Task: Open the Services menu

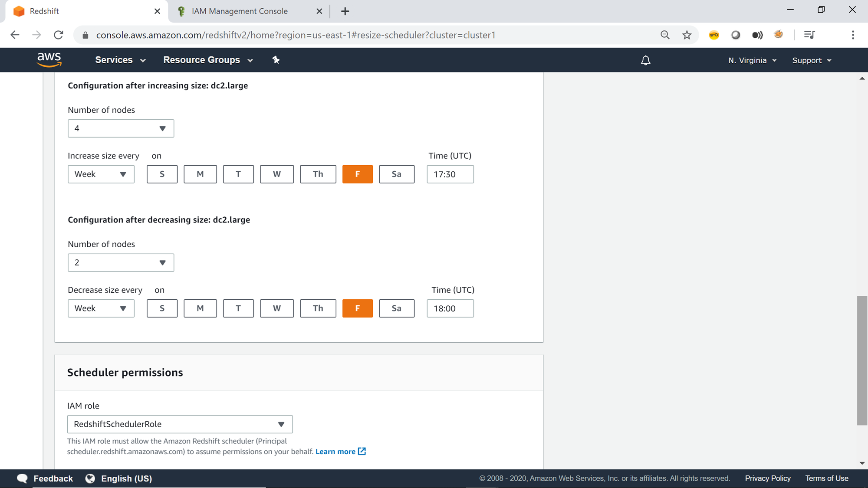Action: tap(120, 60)
